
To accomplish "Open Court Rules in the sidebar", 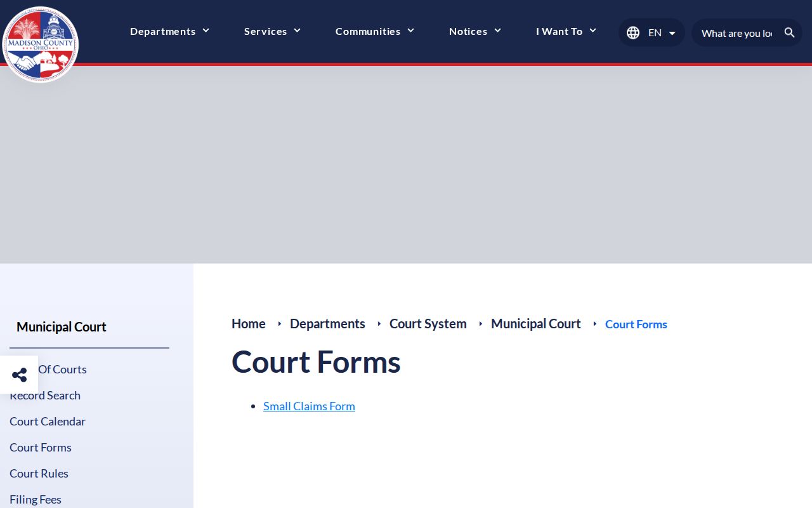I will (x=39, y=473).
